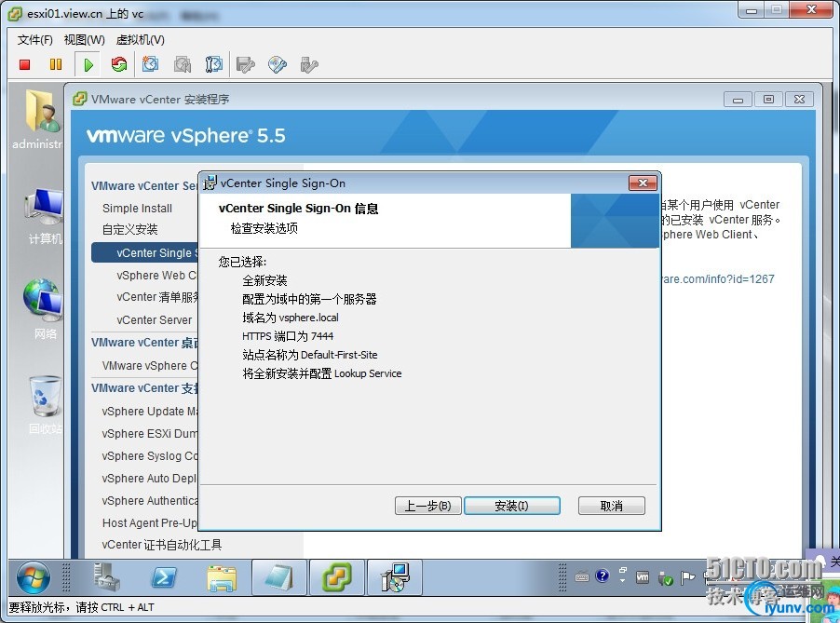Open USB device settings from the toolbar
This screenshot has height=623, width=840.
307,64
